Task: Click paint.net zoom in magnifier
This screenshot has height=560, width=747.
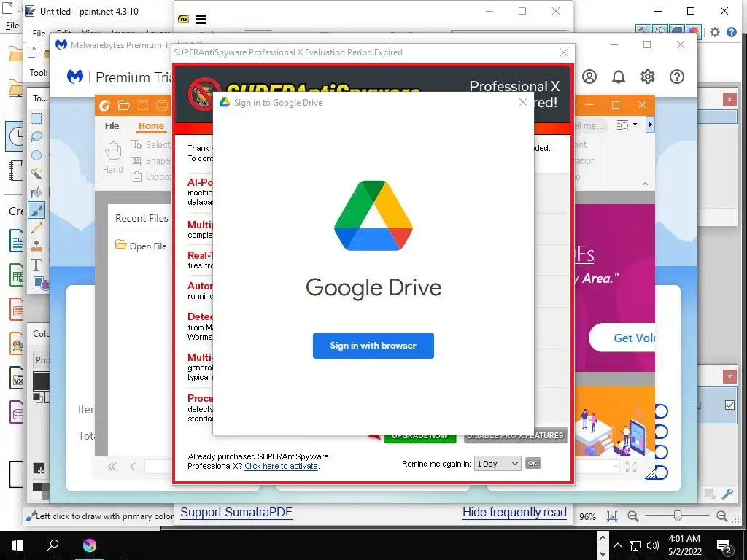Action: coord(721,516)
